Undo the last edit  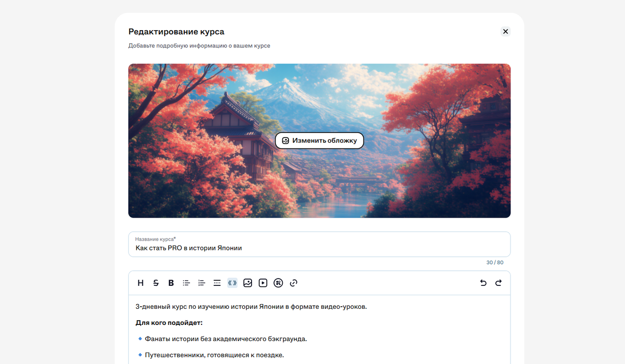coord(483,283)
